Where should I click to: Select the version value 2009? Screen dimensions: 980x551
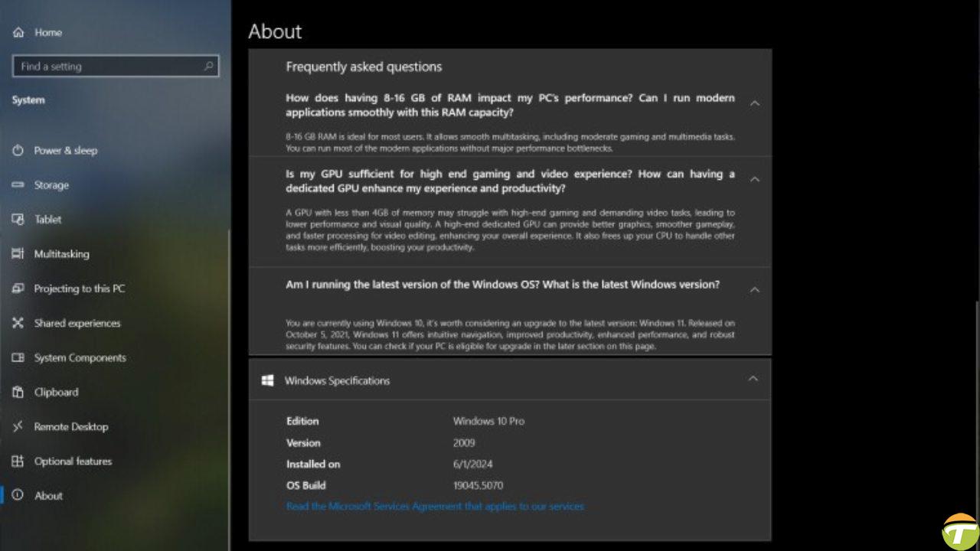click(464, 443)
